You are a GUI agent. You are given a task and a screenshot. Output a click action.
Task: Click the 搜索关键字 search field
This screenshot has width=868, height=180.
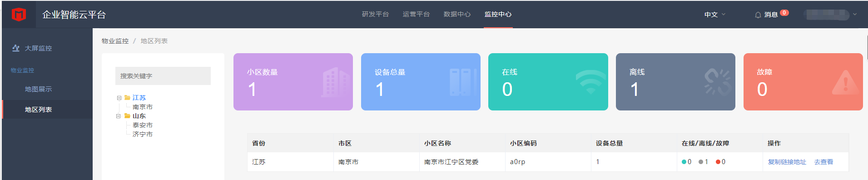point(163,76)
